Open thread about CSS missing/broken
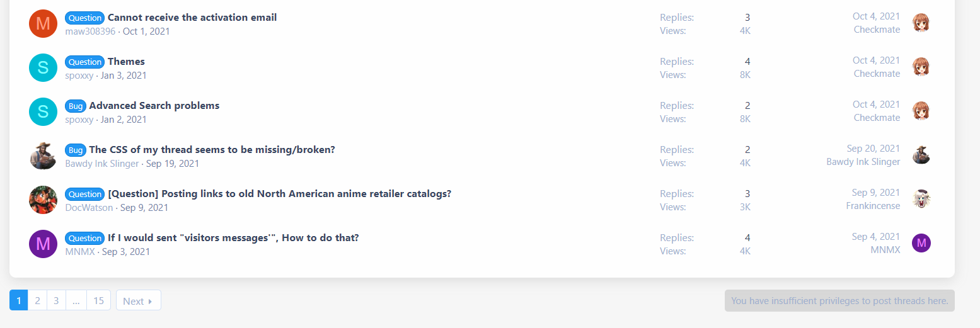Image resolution: width=980 pixels, height=328 pixels. [212, 150]
